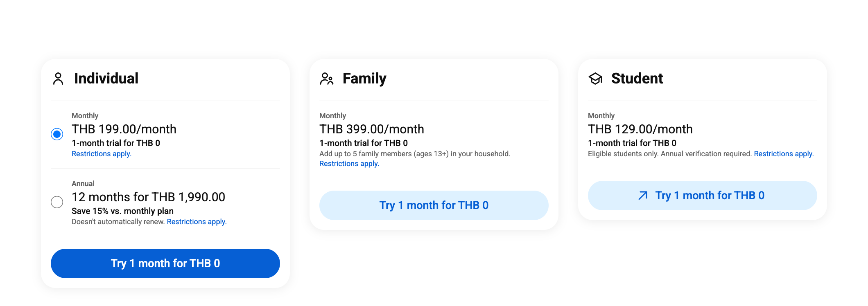Open Restrictions apply link beside Doesn't automatically renew
Viewport: 868px width, 306px height.
coord(197,222)
